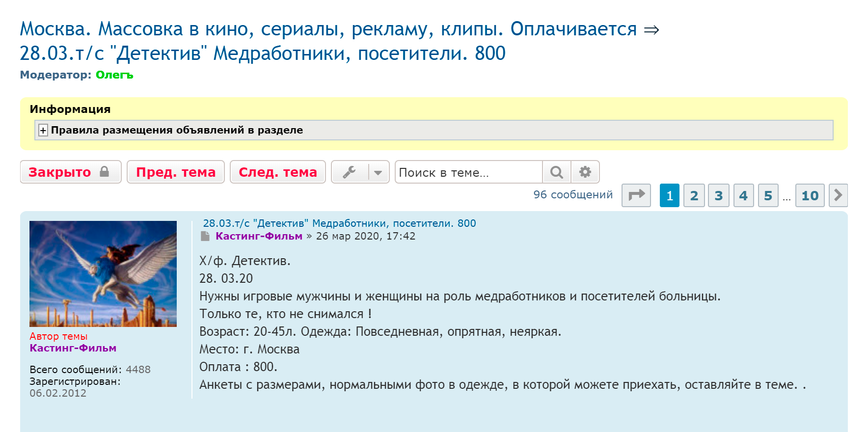Image resolution: width=868 pixels, height=432 pixels.
Task: Jump to page 10
Action: coord(810,195)
